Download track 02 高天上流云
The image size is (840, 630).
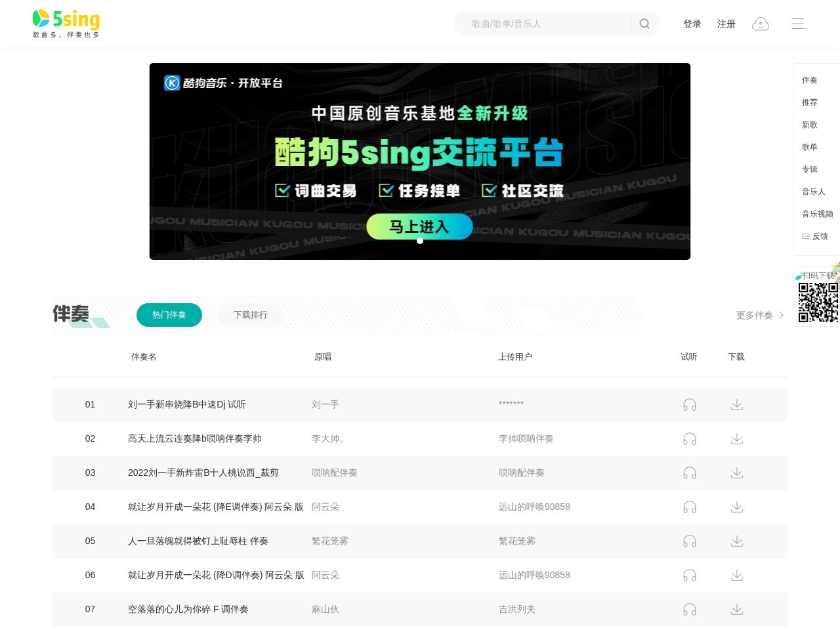coord(737,439)
